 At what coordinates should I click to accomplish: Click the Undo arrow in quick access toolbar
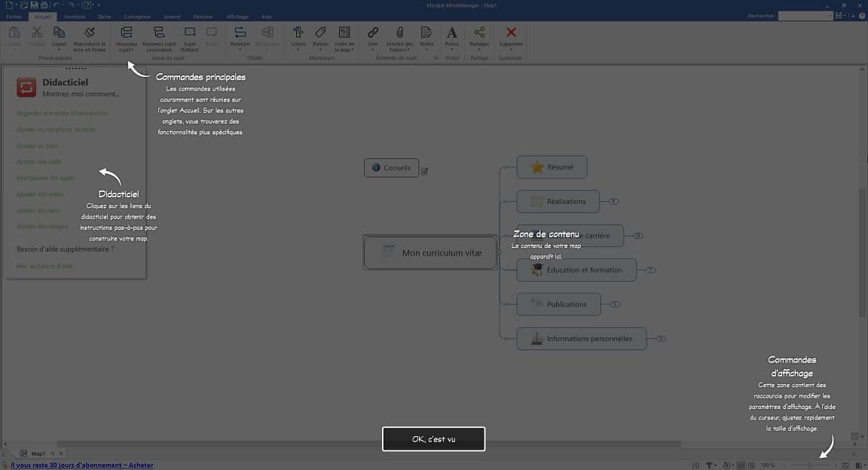[x=56, y=5]
